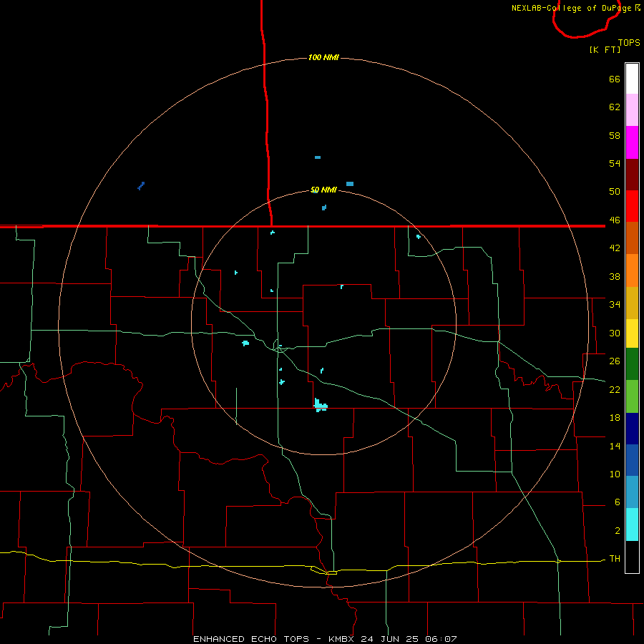Choose the medium blue legend swatch
644x644 pixels.
[632, 460]
